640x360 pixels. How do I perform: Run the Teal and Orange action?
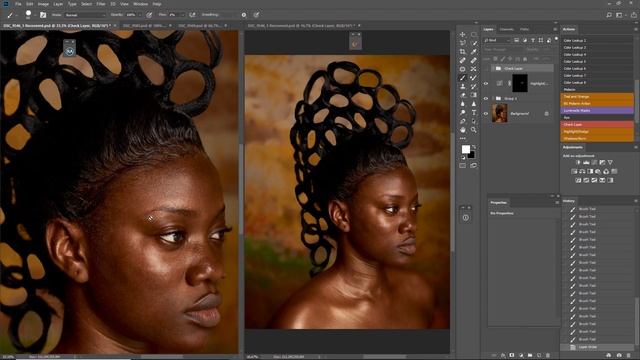click(x=597, y=97)
